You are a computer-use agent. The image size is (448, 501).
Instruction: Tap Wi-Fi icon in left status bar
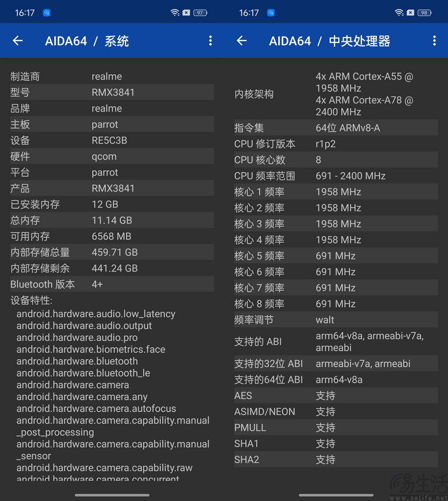(174, 13)
